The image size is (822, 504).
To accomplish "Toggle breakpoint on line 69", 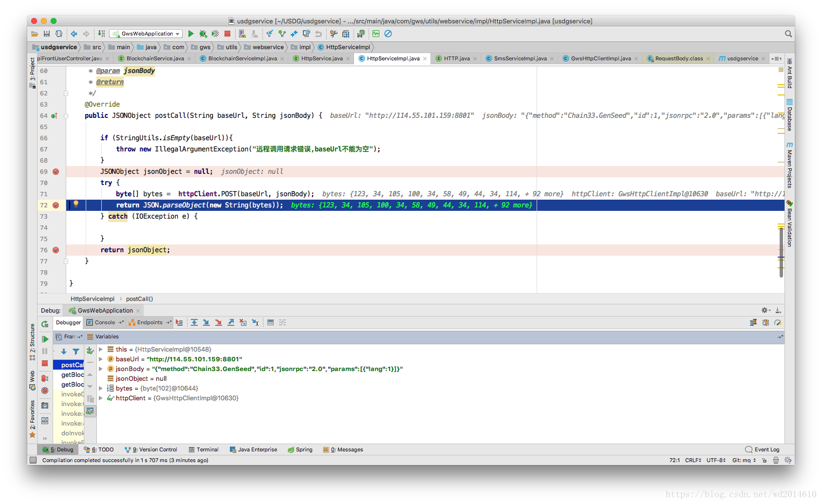I will (56, 171).
